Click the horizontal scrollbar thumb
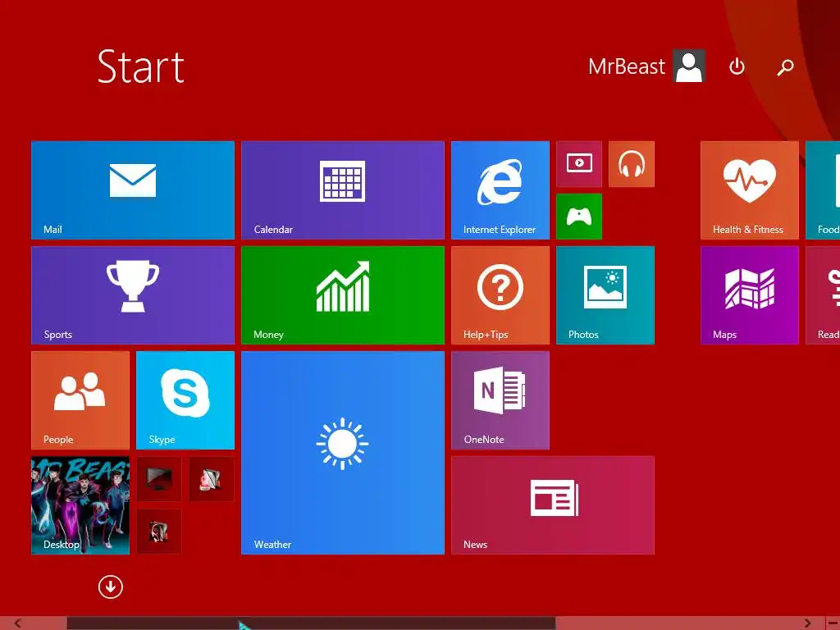Image resolution: width=840 pixels, height=630 pixels. point(311,623)
